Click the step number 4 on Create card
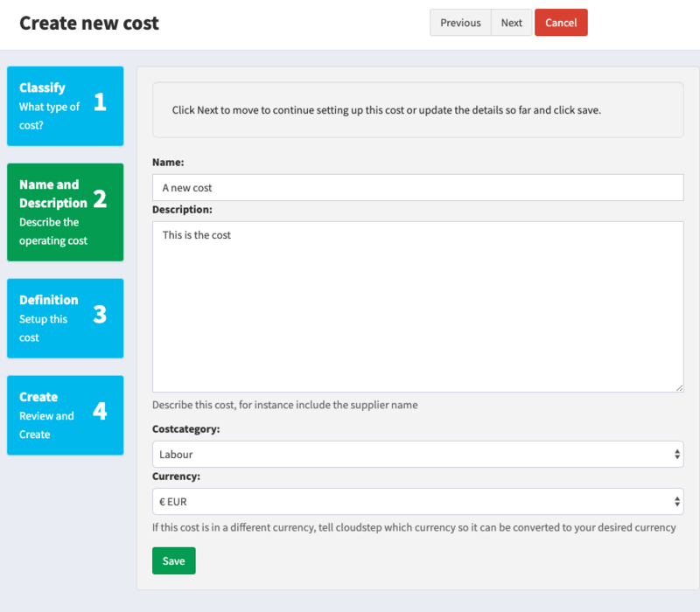Screen dimensions: 700x612 (x=100, y=411)
